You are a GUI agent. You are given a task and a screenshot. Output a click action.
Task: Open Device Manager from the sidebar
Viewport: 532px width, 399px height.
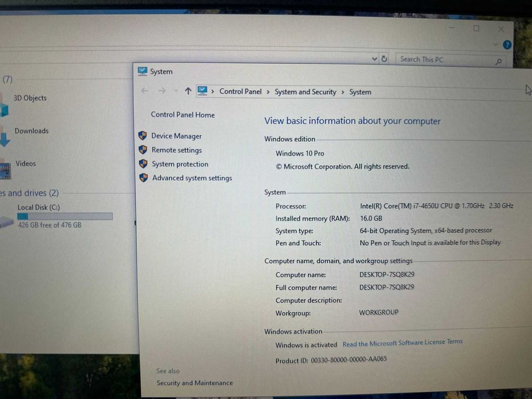click(176, 136)
